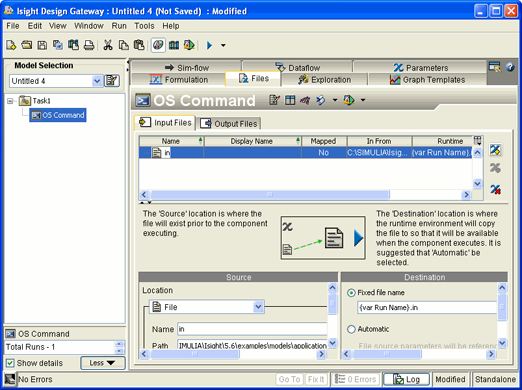The image size is (522, 390).
Task: Sort by the Display Name column header
Action: (252, 141)
